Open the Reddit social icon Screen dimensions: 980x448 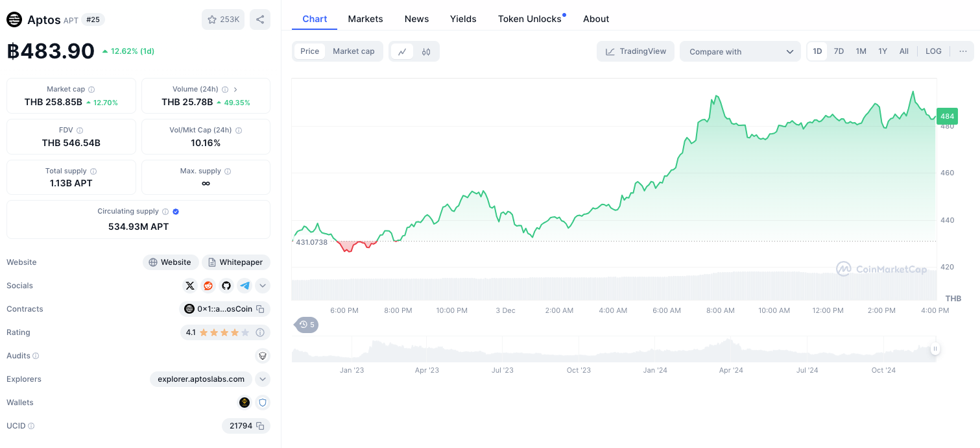[208, 286]
